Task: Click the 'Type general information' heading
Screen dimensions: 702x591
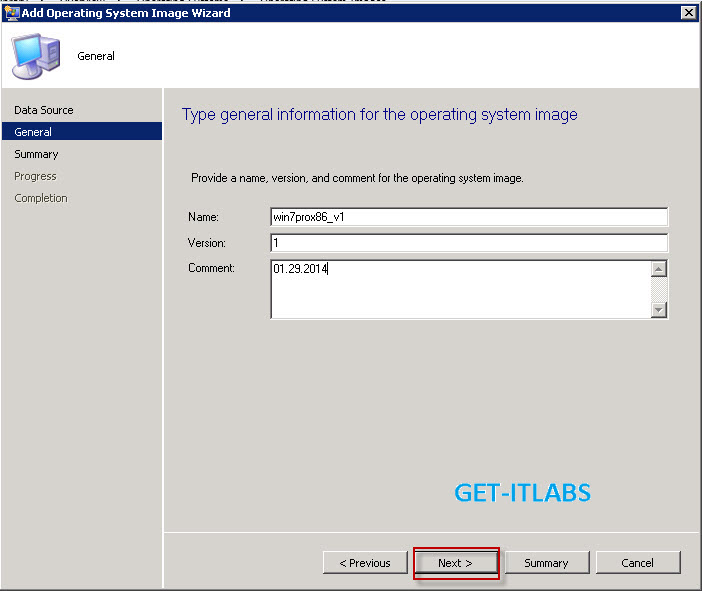Action: click(380, 115)
